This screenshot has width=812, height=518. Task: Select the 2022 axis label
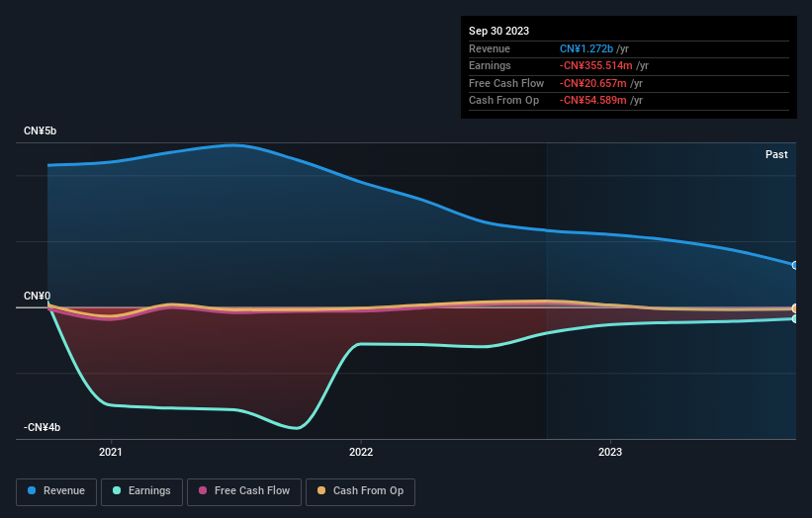pos(361,452)
